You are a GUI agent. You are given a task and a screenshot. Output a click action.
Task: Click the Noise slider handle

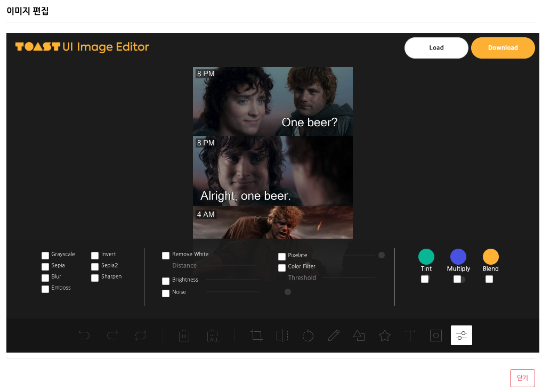[288, 292]
